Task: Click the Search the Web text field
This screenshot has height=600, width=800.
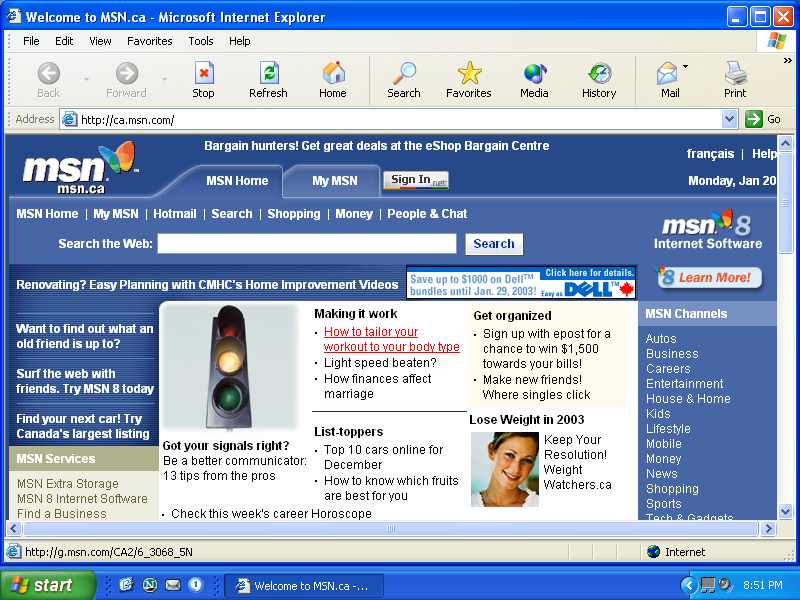Action: pos(306,244)
